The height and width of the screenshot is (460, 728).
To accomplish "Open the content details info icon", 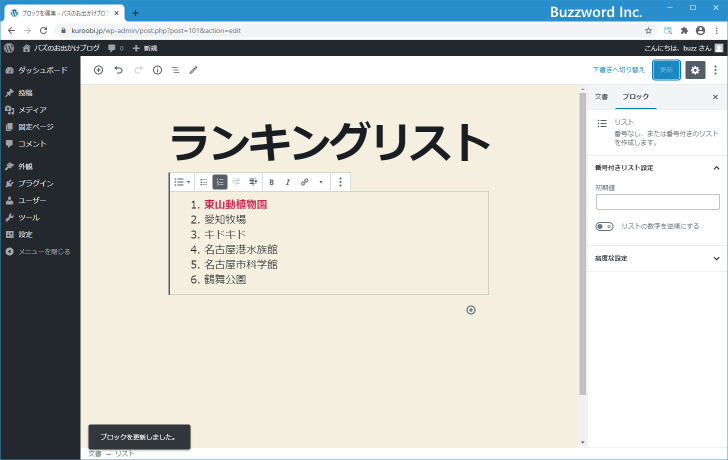I will [157, 70].
